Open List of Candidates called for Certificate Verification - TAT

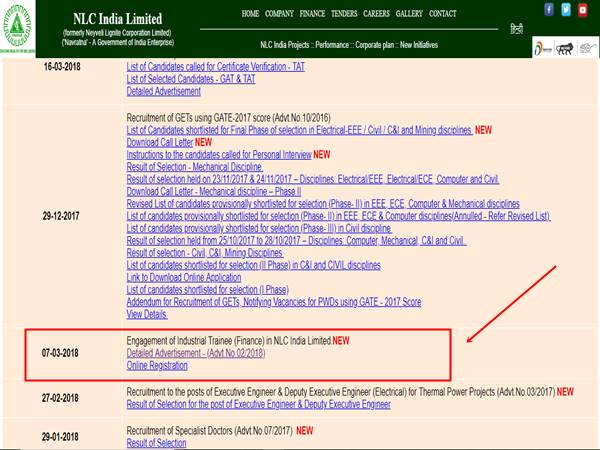[x=215, y=67]
